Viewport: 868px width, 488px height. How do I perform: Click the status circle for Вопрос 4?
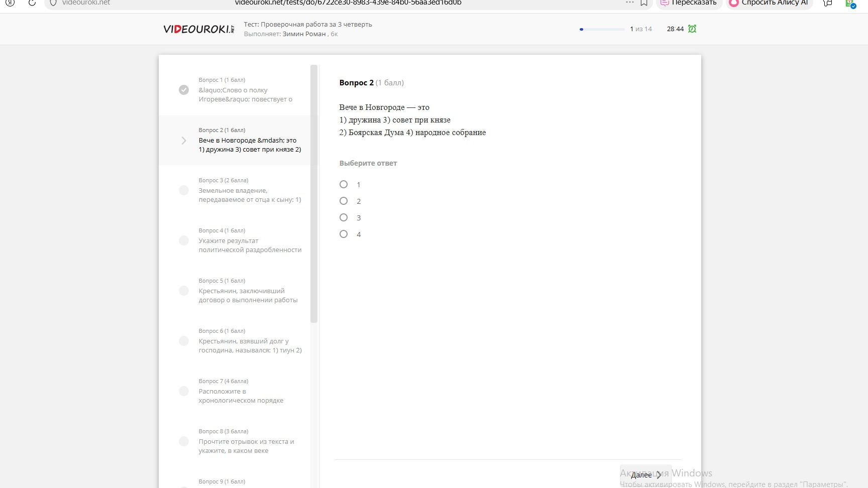pos(184,240)
